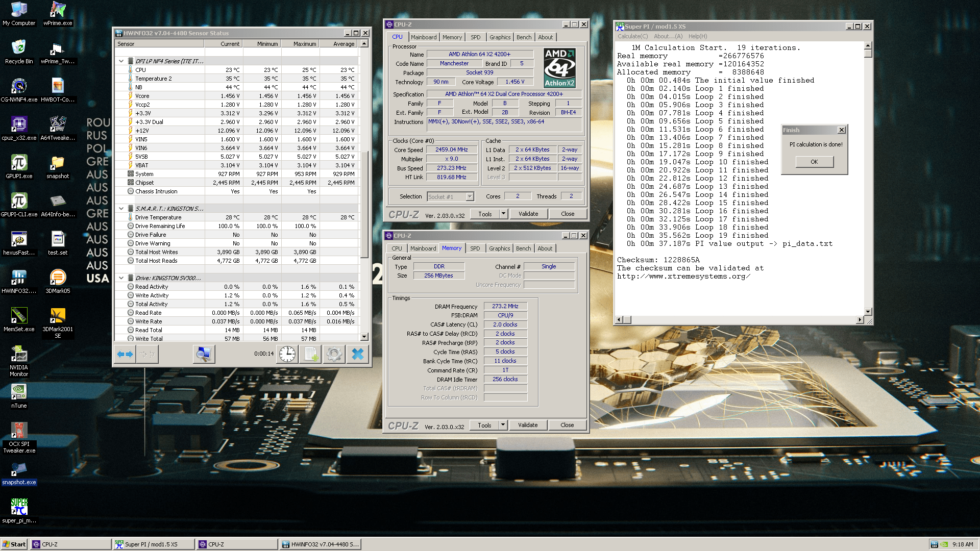Open NVIDIA Monitor desktop icon
The height and width of the screenshot is (551, 980).
pyautogui.click(x=19, y=361)
